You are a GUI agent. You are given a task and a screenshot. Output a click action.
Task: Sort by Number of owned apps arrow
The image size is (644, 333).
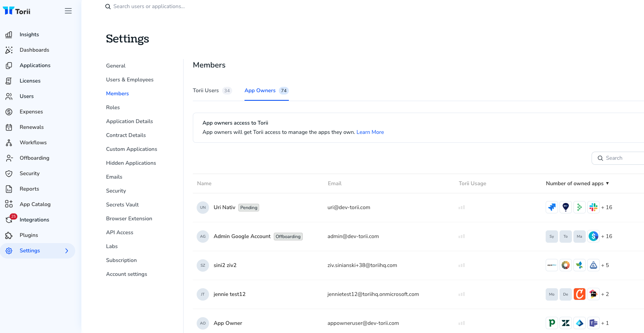click(607, 183)
